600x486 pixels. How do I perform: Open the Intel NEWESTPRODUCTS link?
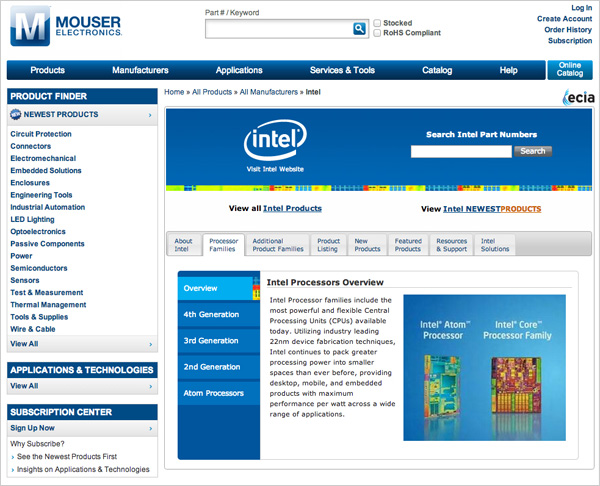coord(492,209)
